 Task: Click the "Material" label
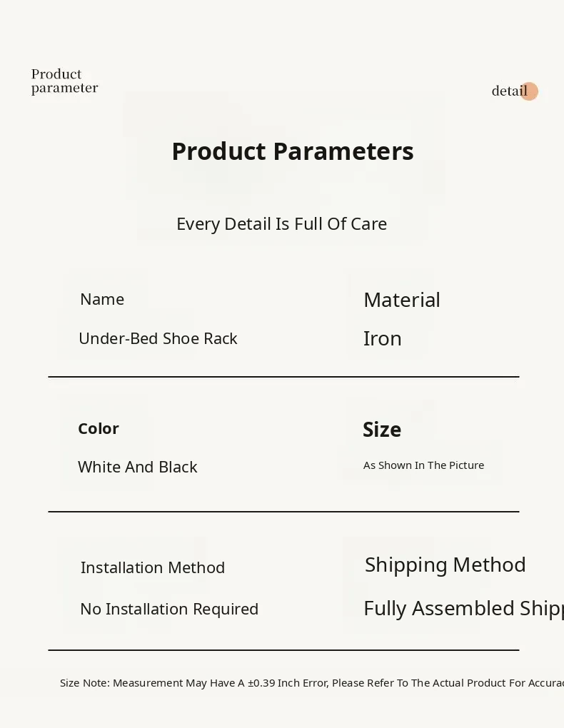tap(401, 300)
